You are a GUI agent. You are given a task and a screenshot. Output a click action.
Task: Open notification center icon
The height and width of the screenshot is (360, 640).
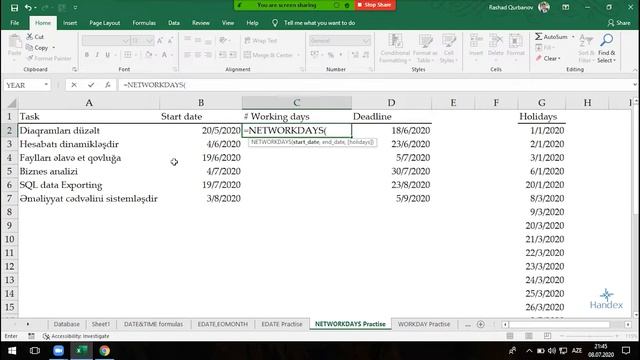(626, 351)
